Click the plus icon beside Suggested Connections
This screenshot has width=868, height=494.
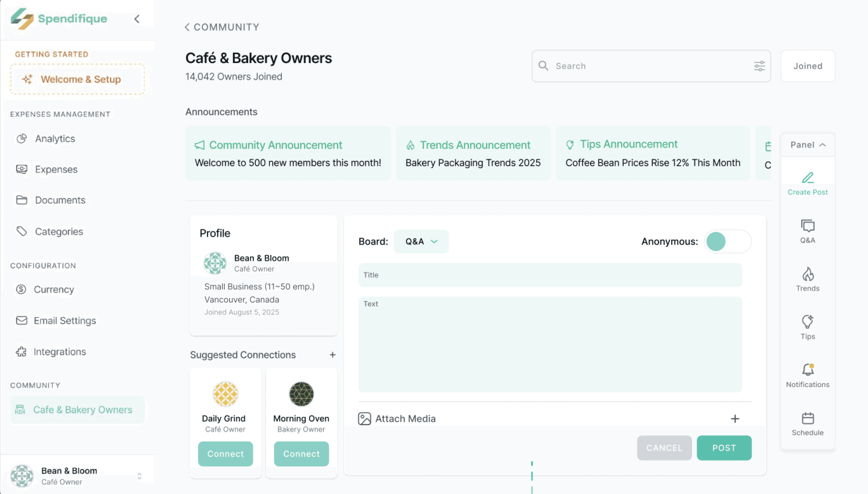[332, 354]
